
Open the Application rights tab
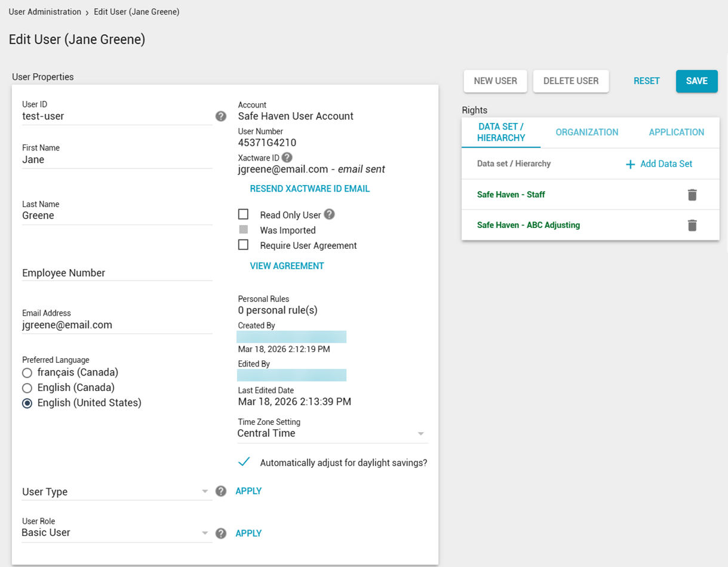coord(676,132)
